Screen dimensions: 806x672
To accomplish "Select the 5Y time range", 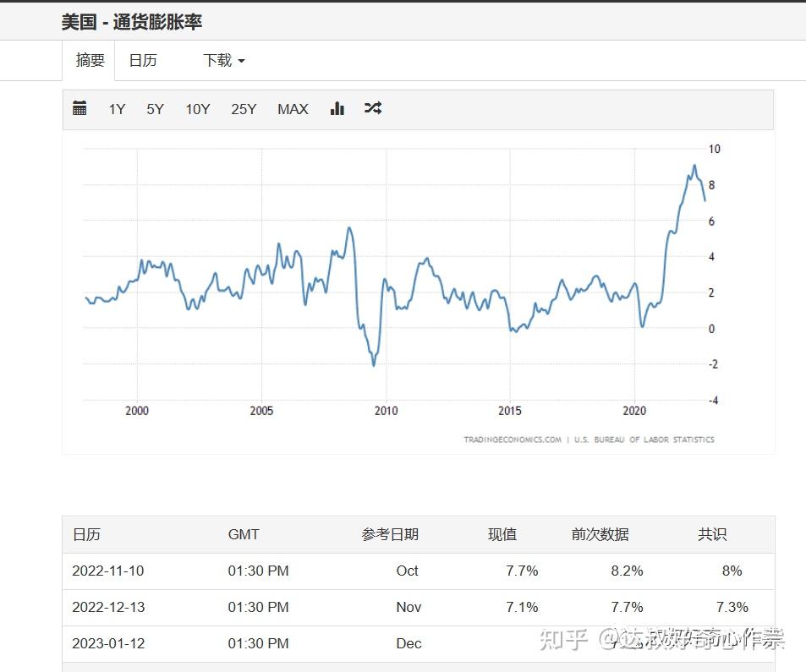I will point(155,109).
